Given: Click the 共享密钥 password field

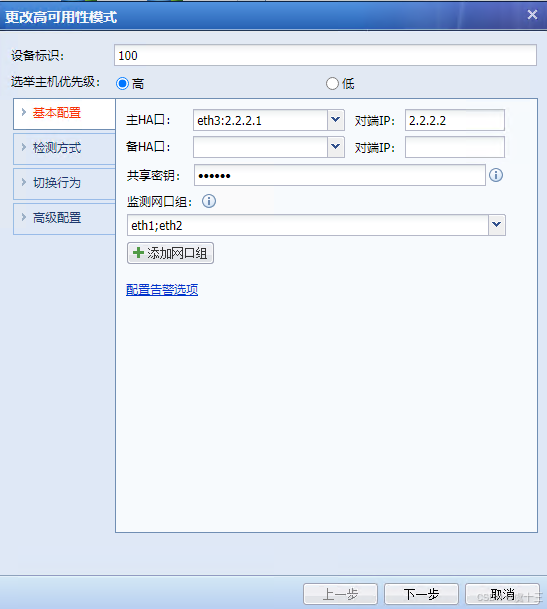Looking at the screenshot, I should coord(340,175).
